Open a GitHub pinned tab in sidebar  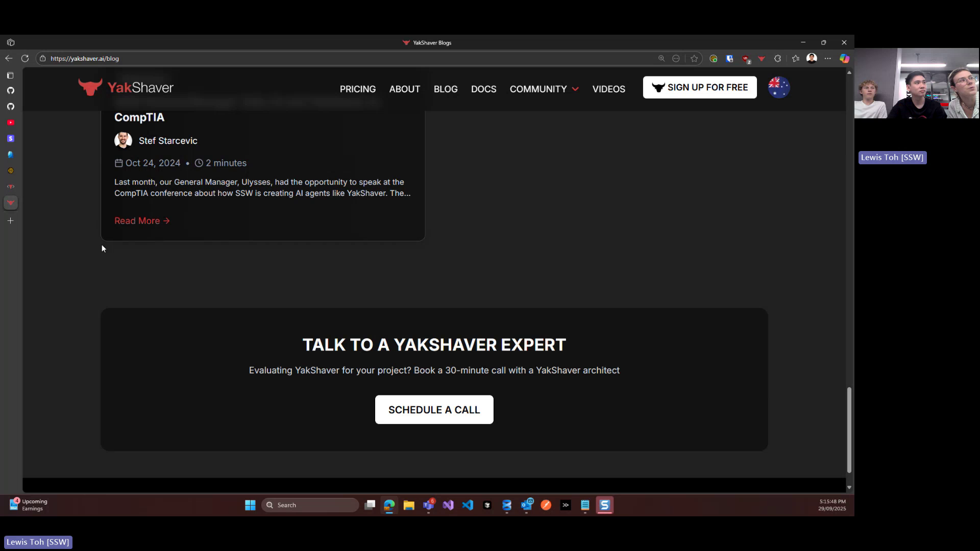pos(11,91)
